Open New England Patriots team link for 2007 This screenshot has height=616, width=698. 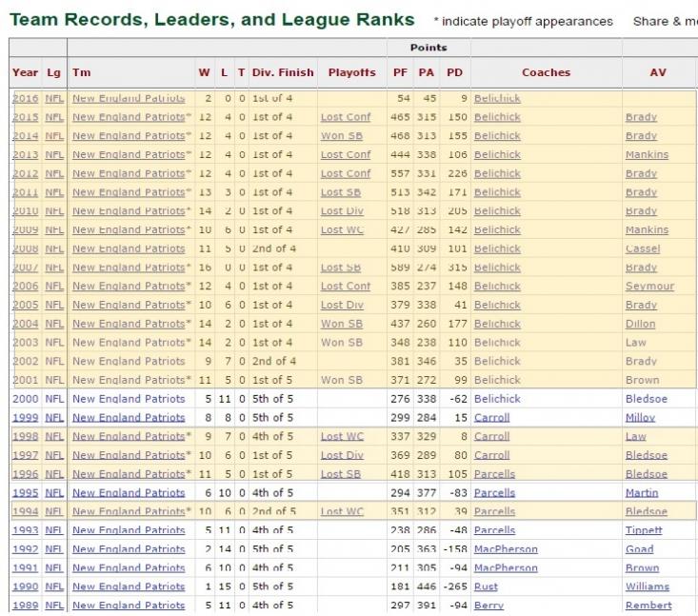[x=129, y=268]
